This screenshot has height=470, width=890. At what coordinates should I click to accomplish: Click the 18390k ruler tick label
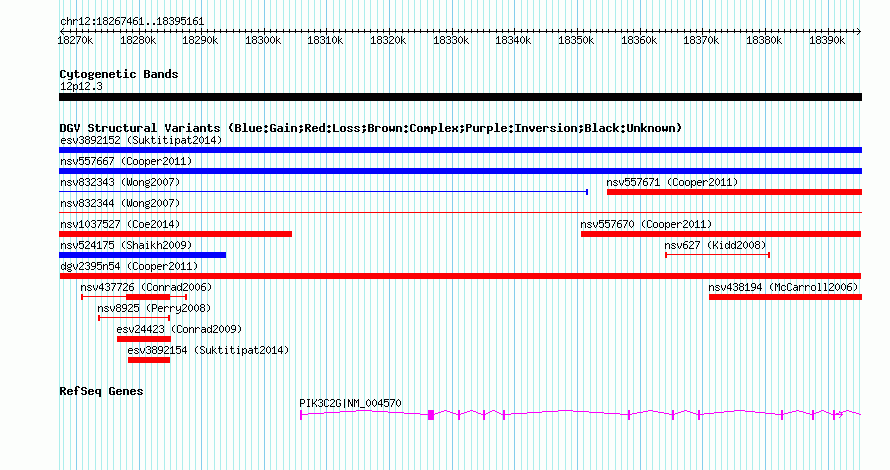point(827,41)
